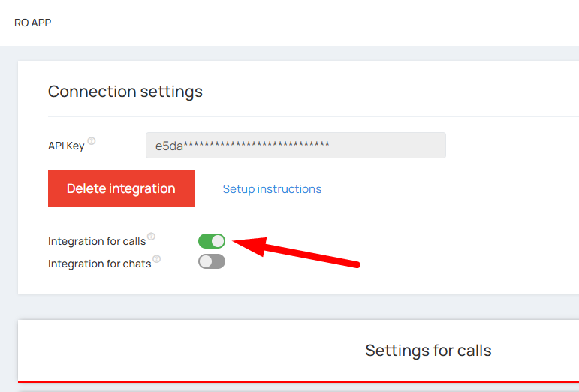Click the divider line under Connection settings
The height and width of the screenshot is (392, 579).
[300, 116]
